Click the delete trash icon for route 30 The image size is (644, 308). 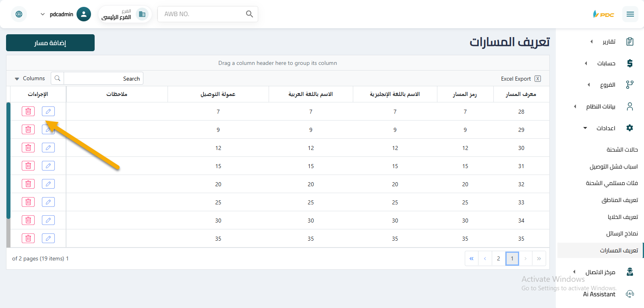click(x=28, y=148)
